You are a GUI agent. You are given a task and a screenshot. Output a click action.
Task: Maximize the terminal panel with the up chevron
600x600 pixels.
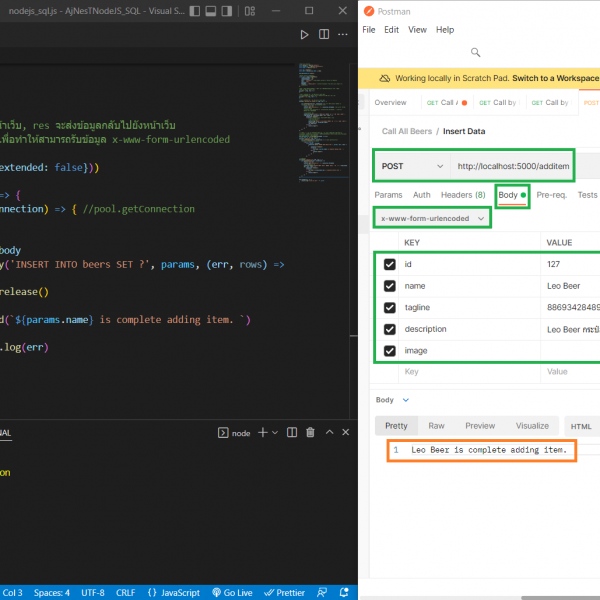point(330,433)
